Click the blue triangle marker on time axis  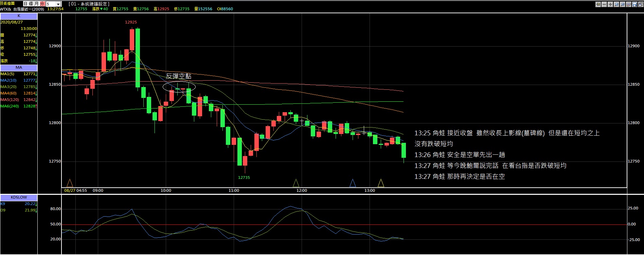[353, 183]
